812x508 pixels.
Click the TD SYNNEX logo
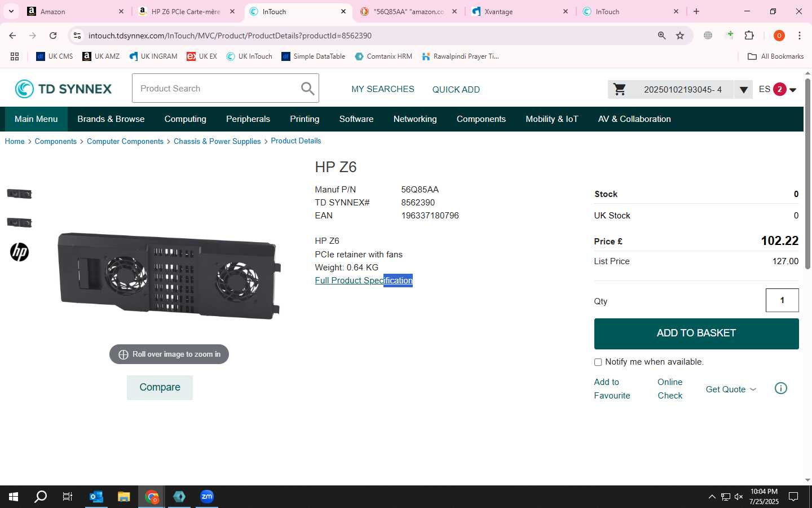(63, 89)
